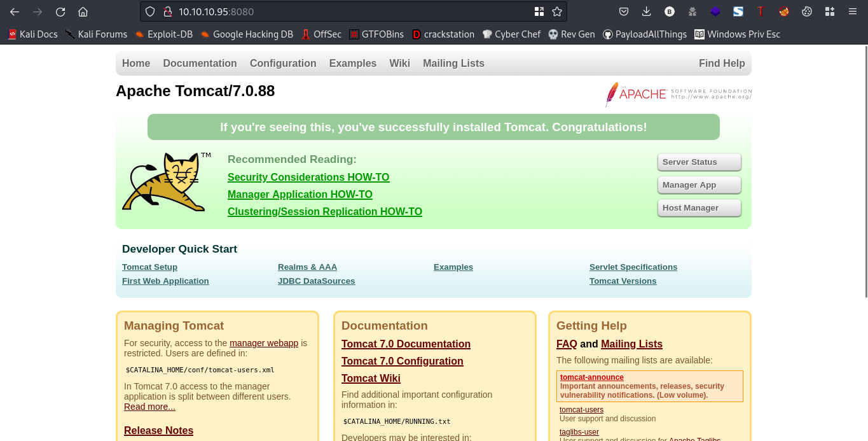Reload the page with the refresh icon
The height and width of the screenshot is (441, 868).
click(60, 11)
